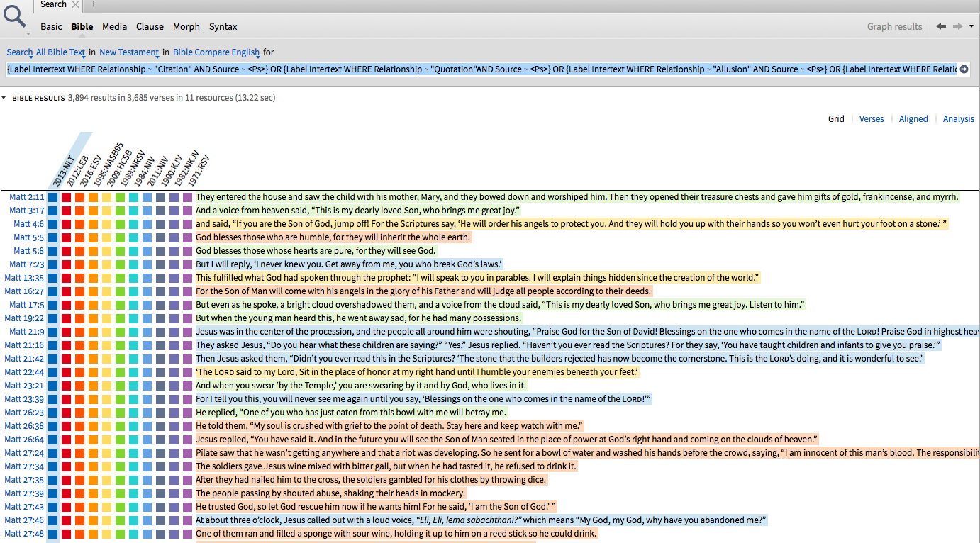Image resolution: width=980 pixels, height=543 pixels.
Task: Click the orange ESV square for Matt 4:6
Action: [x=80, y=224]
